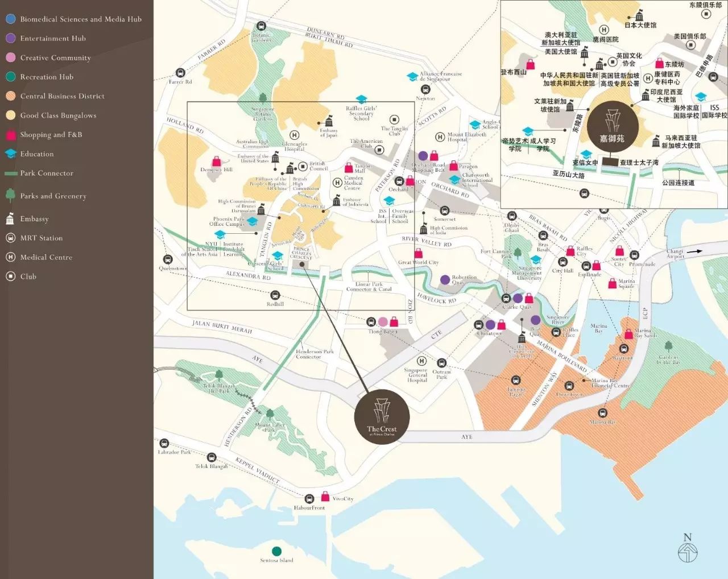This screenshot has width=728, height=579.
Task: Click the Gleneagles Hospital medical centre icon
Action: [x=294, y=135]
